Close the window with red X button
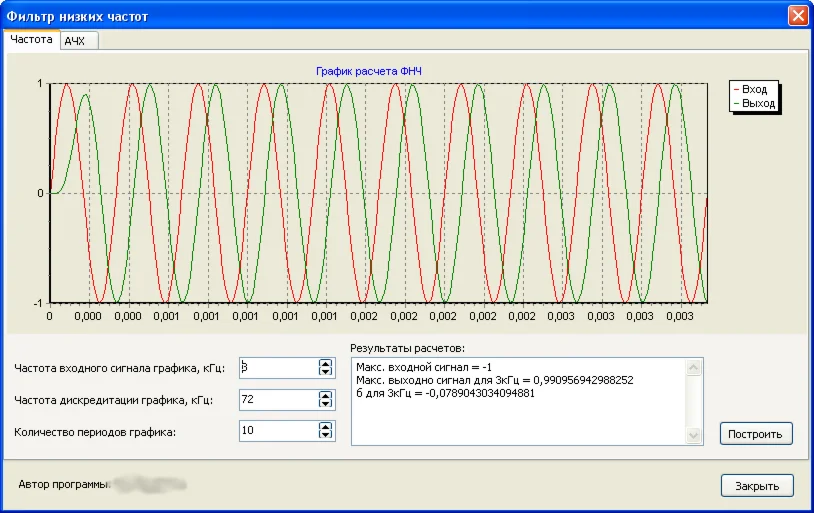Image resolution: width=814 pixels, height=513 pixels. [x=797, y=15]
